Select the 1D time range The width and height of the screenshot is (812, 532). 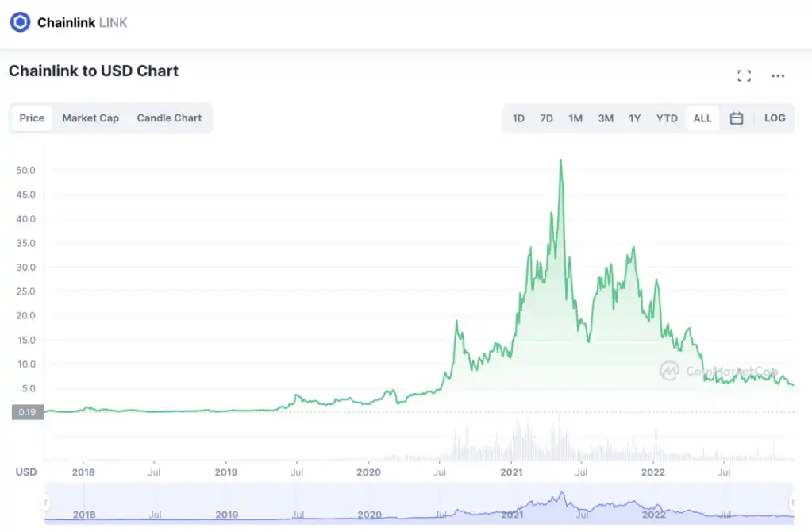[x=518, y=118]
